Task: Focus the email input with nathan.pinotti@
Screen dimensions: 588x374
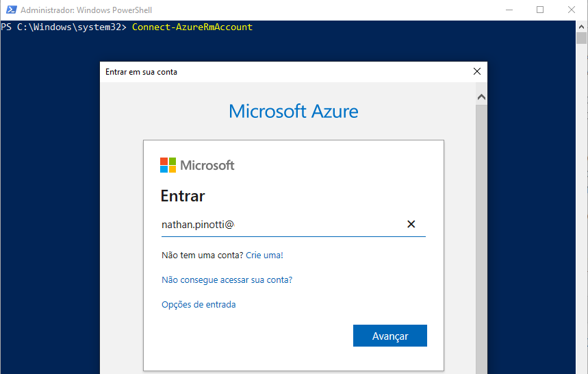Action: pos(282,225)
